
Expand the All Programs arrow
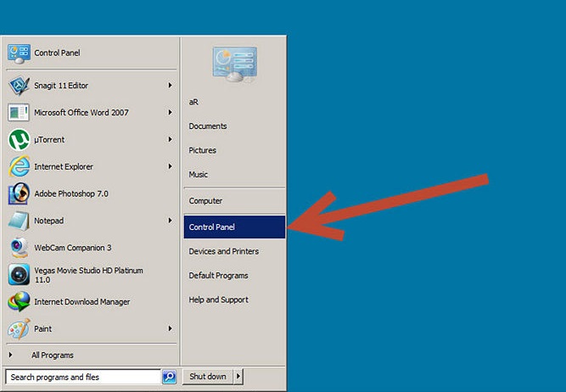click(x=10, y=355)
